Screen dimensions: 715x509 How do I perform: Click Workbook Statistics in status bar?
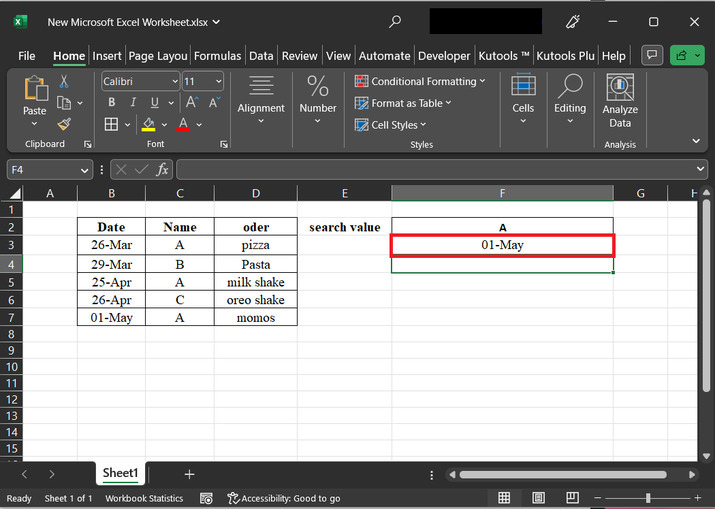[144, 498]
